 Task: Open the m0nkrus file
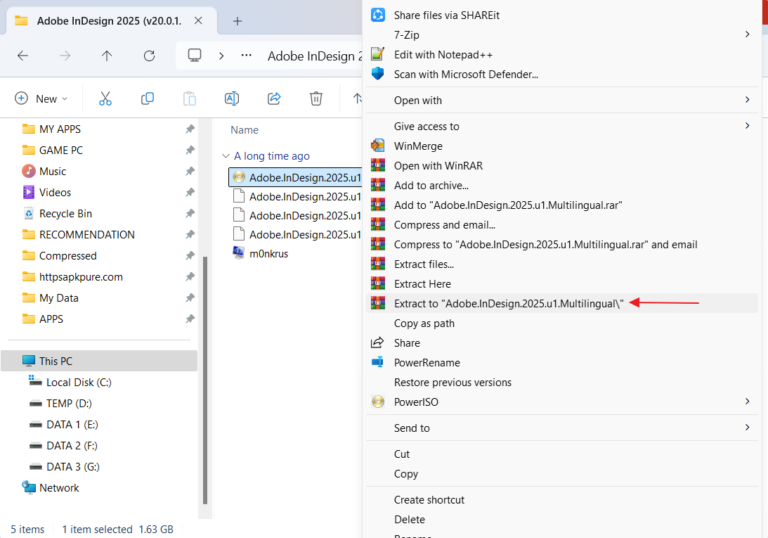(270, 253)
